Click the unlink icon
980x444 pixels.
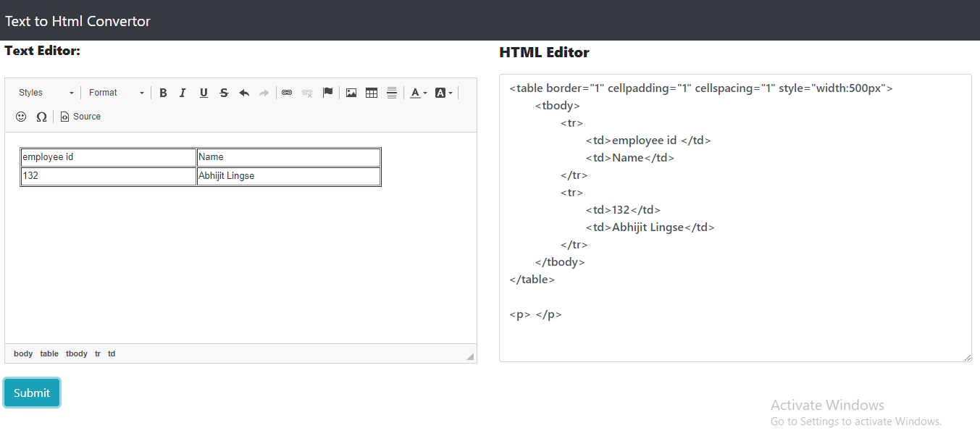[307, 93]
